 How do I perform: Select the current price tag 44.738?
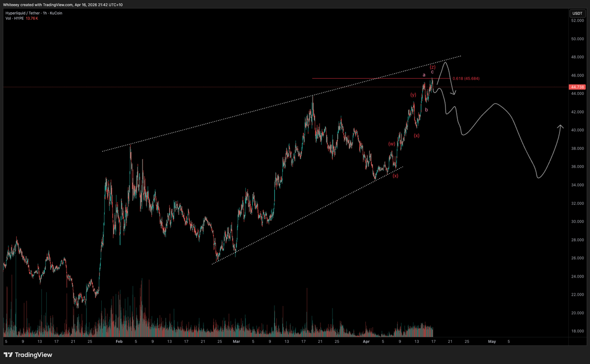pyautogui.click(x=576, y=87)
